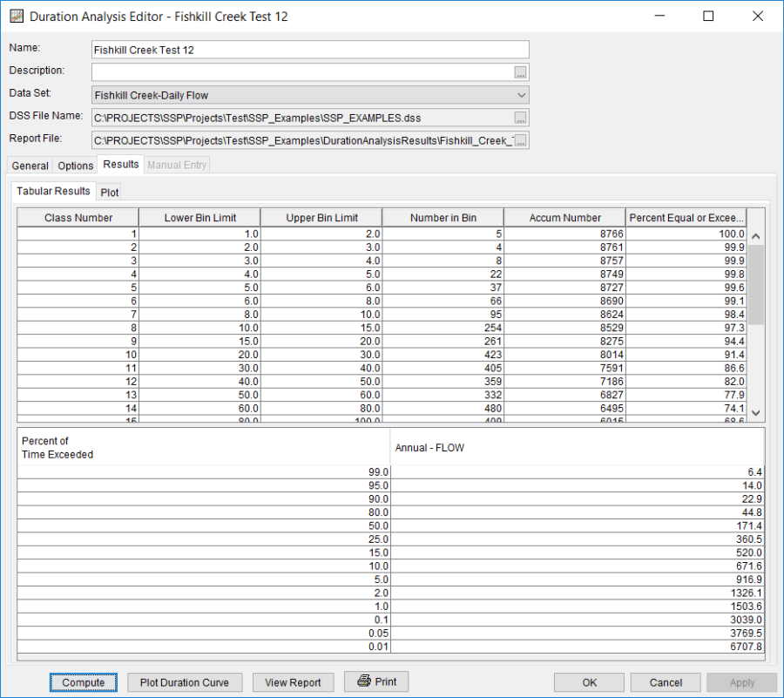784x698 pixels.
Task: Click the Name input field
Action: coord(310,50)
